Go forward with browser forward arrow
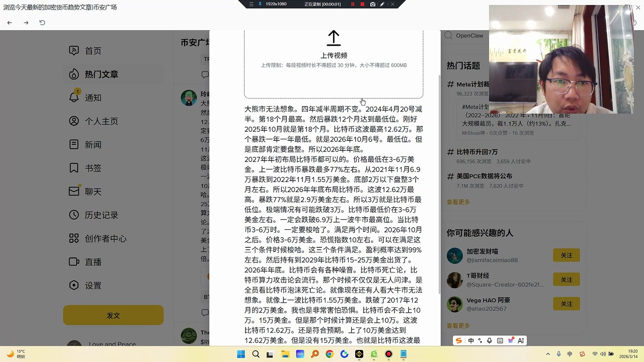Viewport: 644px width, 362px height. pyautogui.click(x=26, y=23)
